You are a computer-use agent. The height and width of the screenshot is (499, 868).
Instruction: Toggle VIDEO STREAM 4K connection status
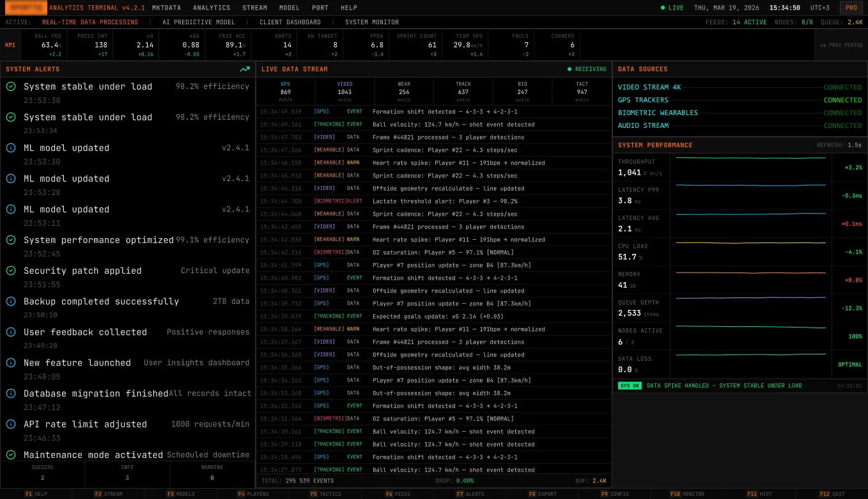click(x=842, y=87)
